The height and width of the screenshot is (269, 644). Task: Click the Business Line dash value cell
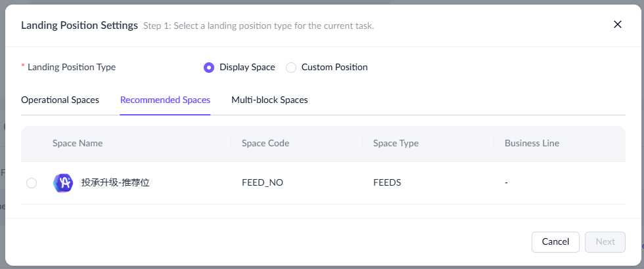pos(506,183)
